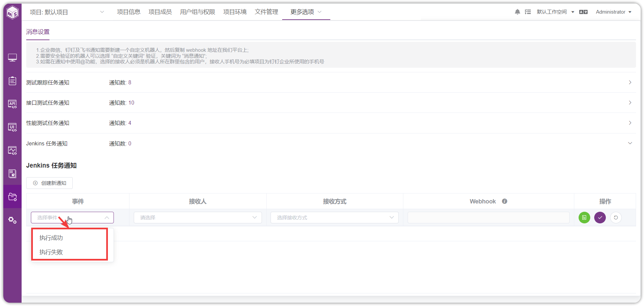Collapse the Jenkins 任务通知 row
This screenshot has height=306, width=644.
coord(331,144)
